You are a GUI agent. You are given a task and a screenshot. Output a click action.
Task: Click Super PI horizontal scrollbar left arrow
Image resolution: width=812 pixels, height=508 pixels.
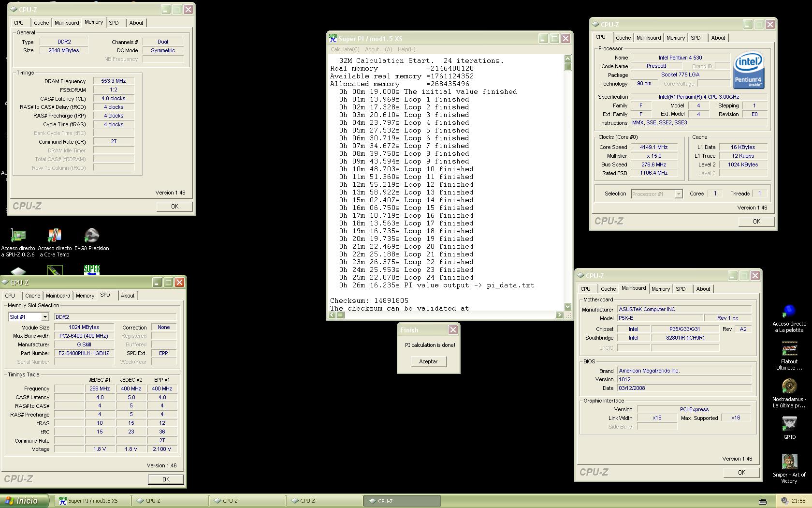click(333, 315)
